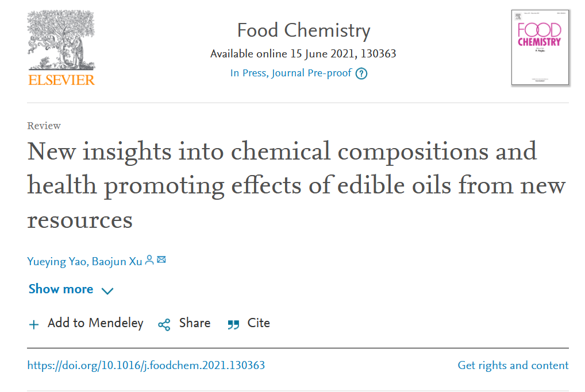Viewport: 585px width, 392px height.
Task: Click Get rights and content
Action: pos(513,366)
